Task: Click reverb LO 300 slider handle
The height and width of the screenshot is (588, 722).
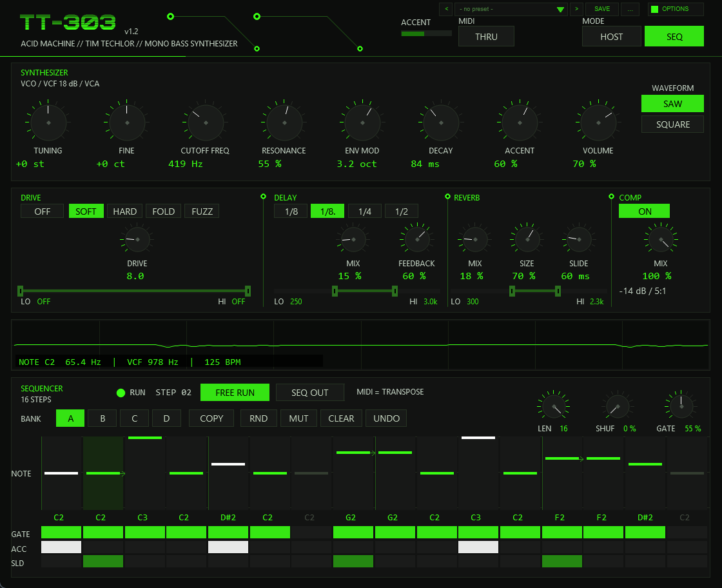Action: click(512, 291)
